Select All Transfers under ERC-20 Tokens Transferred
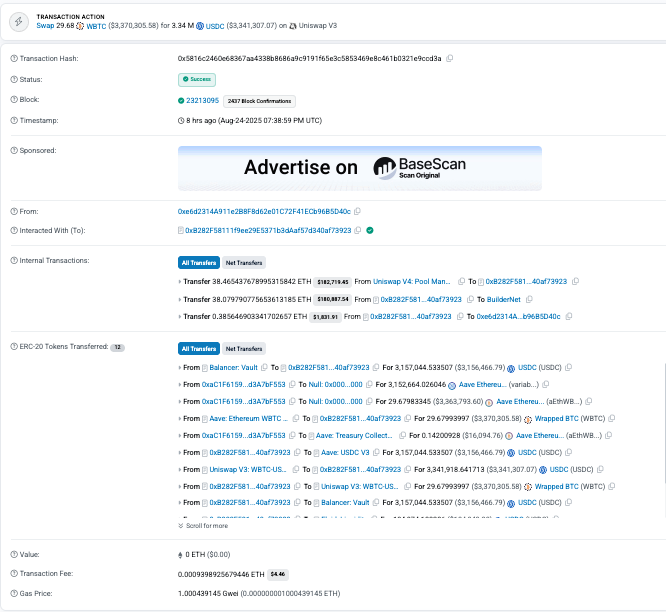 coord(199,349)
